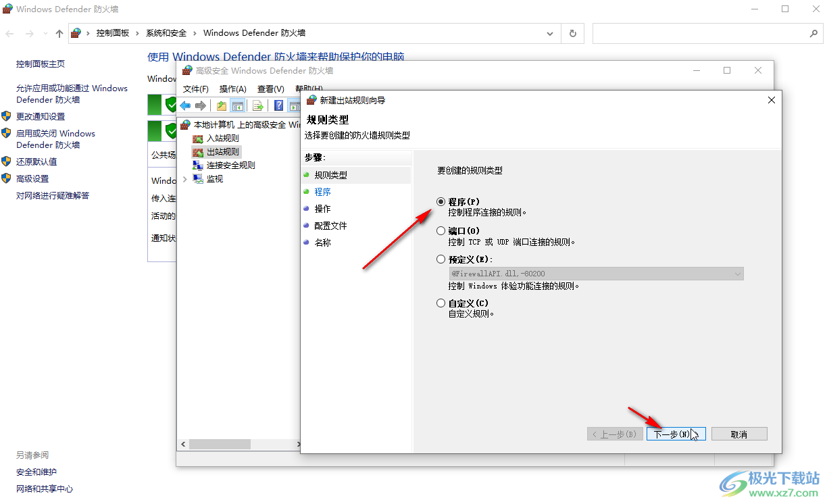This screenshot has width=827, height=504.
Task: Open the 对网络进行疑难解答 link
Action: (53, 196)
